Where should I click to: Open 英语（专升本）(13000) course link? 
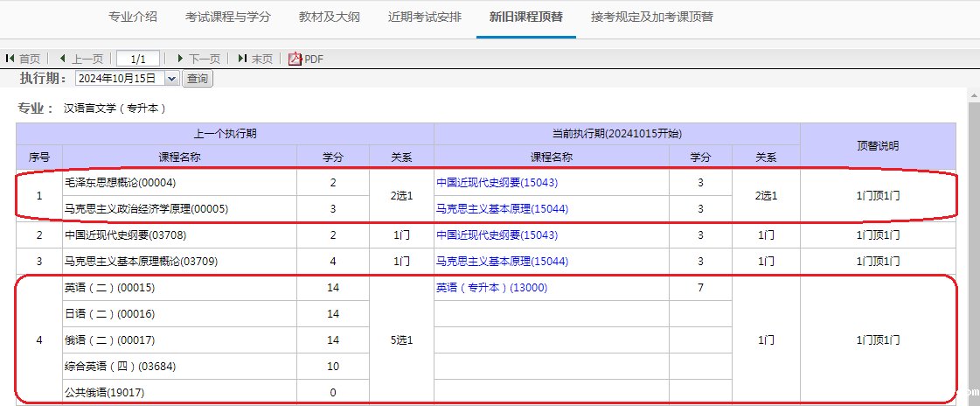coord(491,288)
